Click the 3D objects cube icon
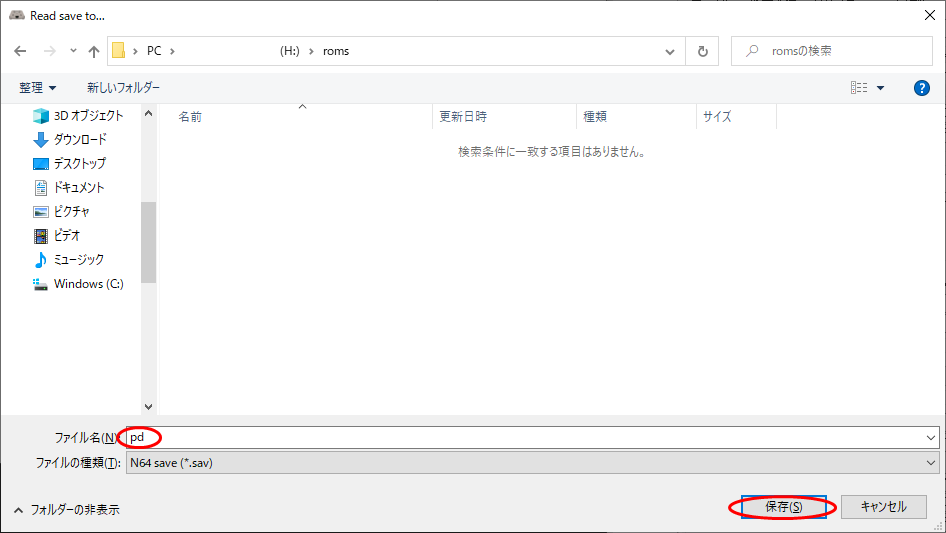This screenshot has height=533, width=946. (x=40, y=115)
